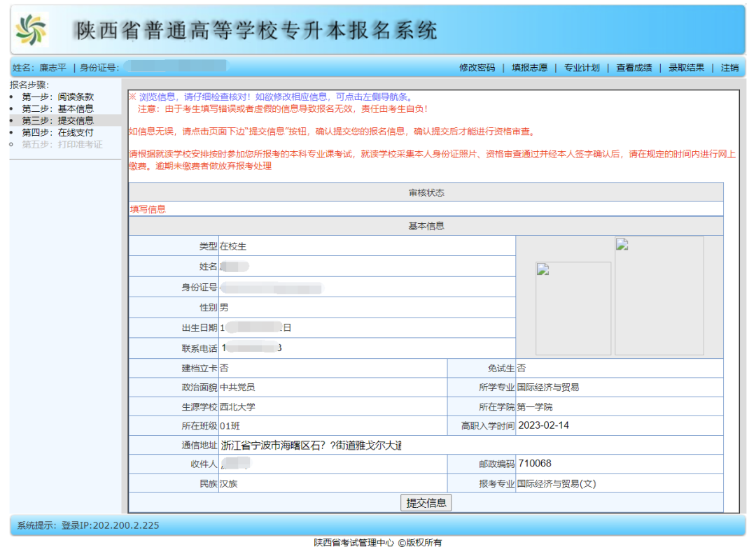
Task: View 录取结果 in the top bar
Action: [x=686, y=68]
